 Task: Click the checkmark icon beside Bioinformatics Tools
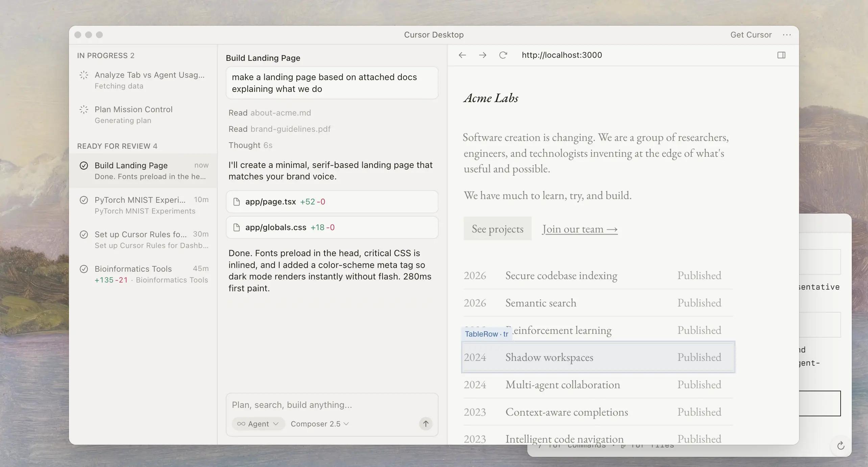point(84,269)
